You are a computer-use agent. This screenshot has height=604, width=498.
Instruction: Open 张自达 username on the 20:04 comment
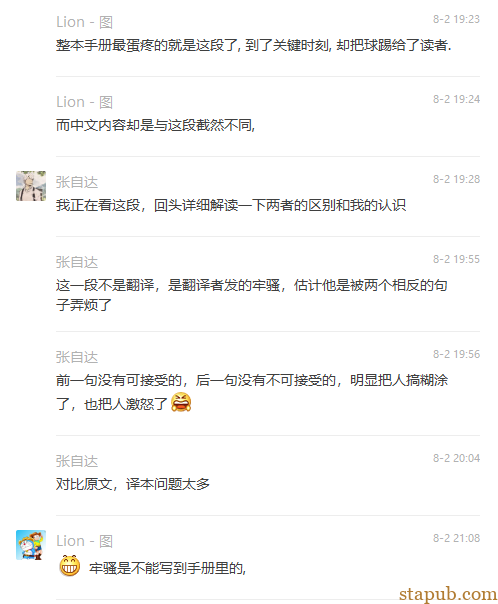coord(77,461)
